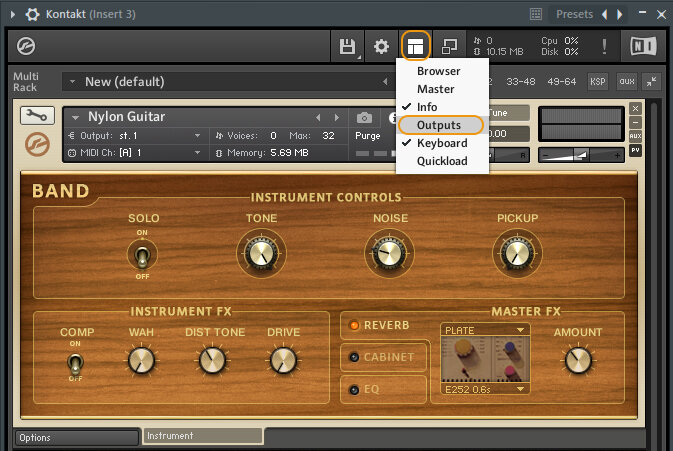Select previous multi arrow
This screenshot has height=451, width=673.
point(385,82)
